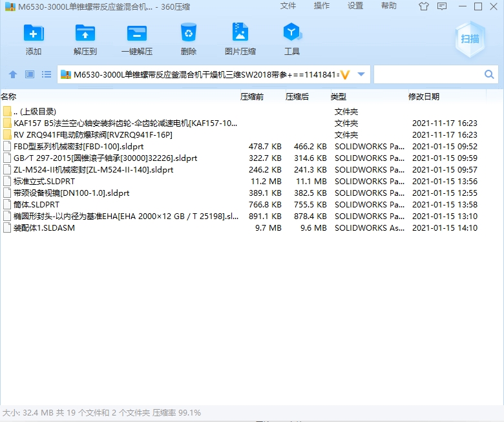Screen dimensions: 504x422
Task: Switch to thumbnail view icon
Action: 30,74
